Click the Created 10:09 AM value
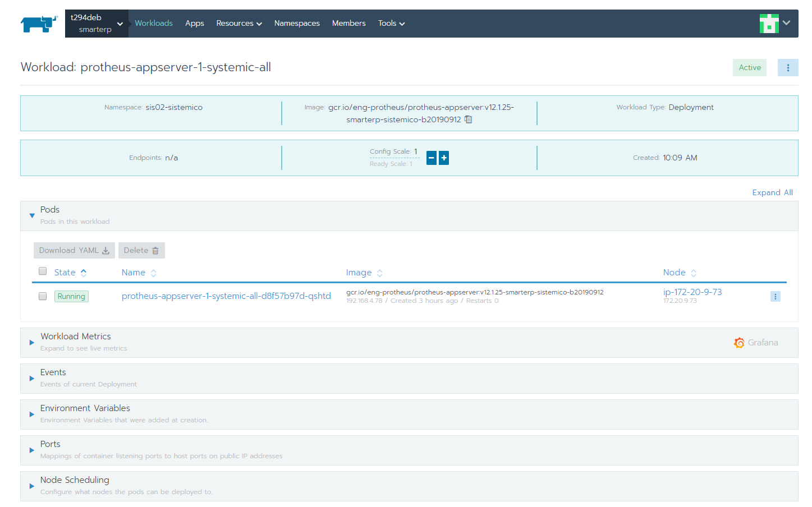Image resolution: width=812 pixels, height=507 pixels. [x=680, y=158]
